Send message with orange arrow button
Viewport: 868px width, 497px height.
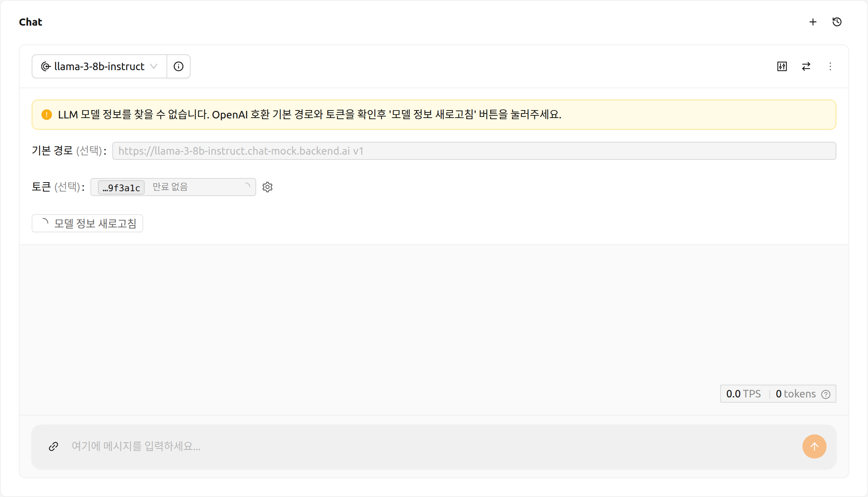coord(814,446)
